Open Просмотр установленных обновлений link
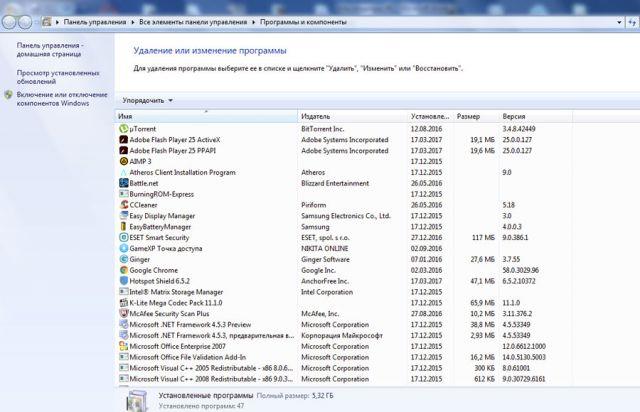Image resolution: width=640 pixels, height=412 pixels. tap(57, 77)
